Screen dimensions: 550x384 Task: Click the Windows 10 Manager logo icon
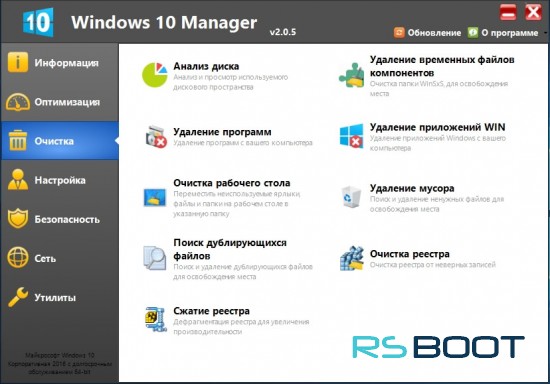(38, 22)
